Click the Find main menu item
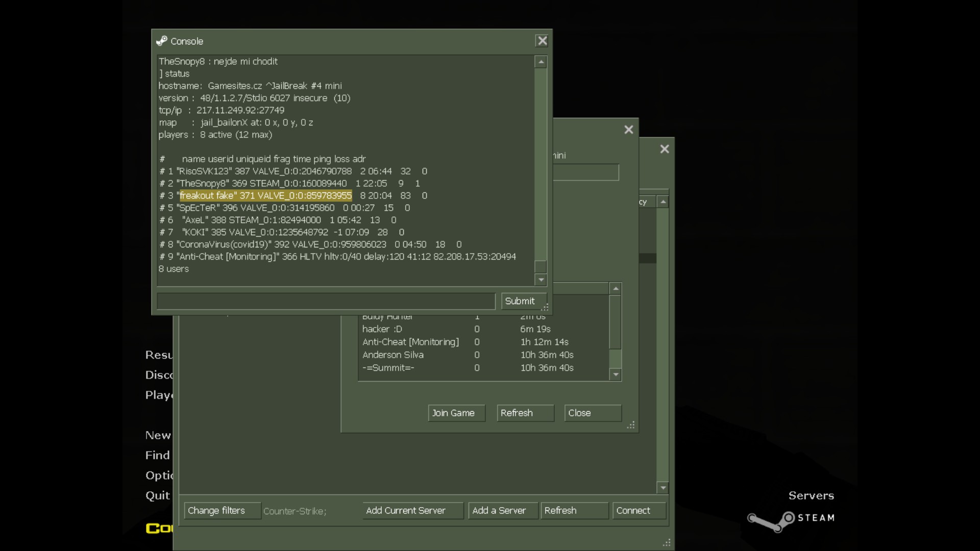Image resolution: width=980 pixels, height=551 pixels. tap(157, 455)
